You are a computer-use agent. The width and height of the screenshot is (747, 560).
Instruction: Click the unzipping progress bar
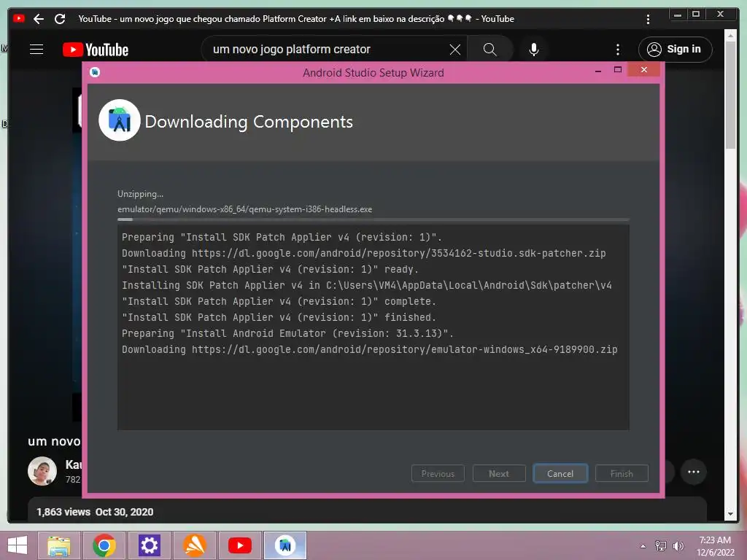[x=373, y=219]
